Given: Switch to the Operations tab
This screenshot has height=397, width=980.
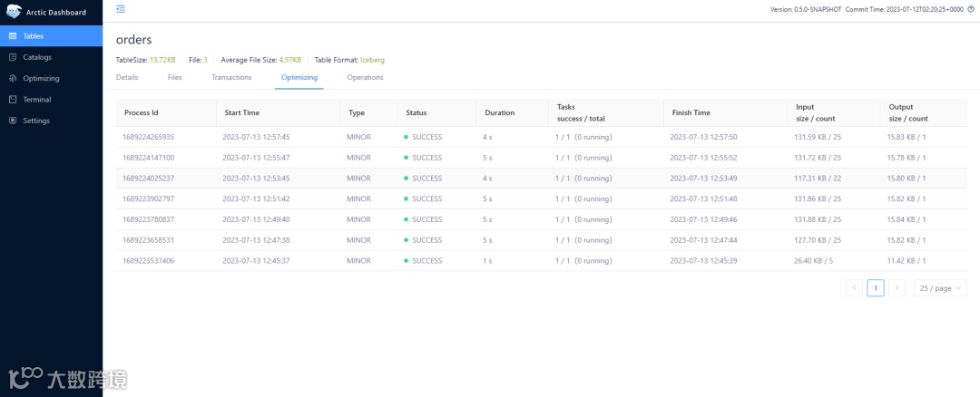Looking at the screenshot, I should pos(365,77).
